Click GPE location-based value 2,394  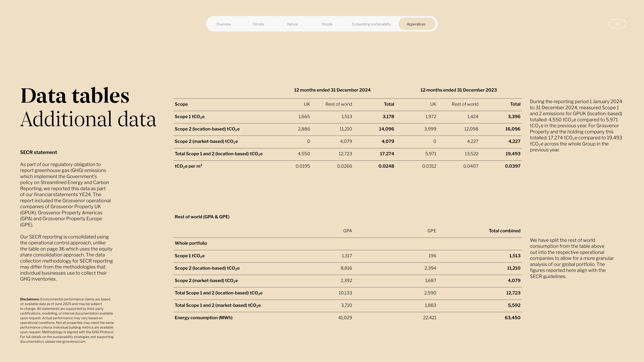click(x=430, y=268)
